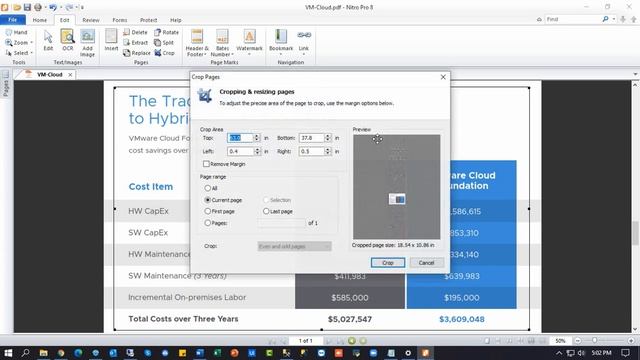Open Windows Start menu
The height and width of the screenshot is (360, 640).
coord(8,353)
